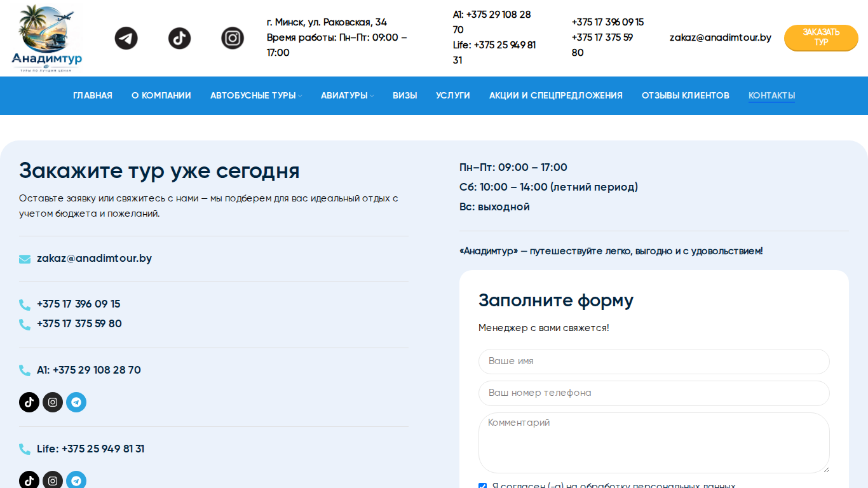Click TikTok icon under Life phone number
This screenshot has height=488, width=868.
[29, 480]
